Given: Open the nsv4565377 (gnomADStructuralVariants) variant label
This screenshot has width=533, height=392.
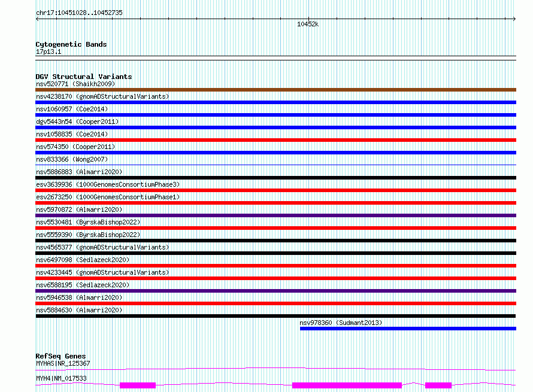Looking at the screenshot, I should 102,247.
